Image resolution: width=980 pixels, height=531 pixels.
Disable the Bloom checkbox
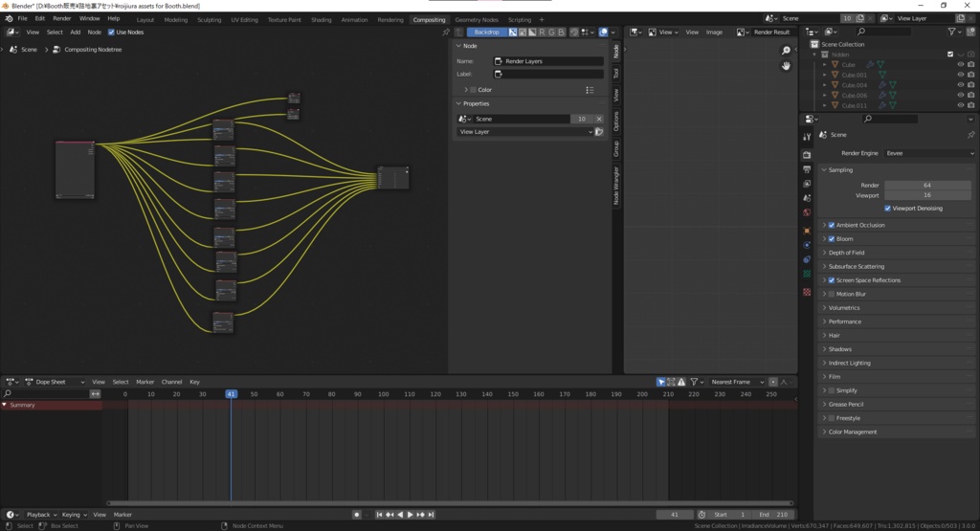pos(832,239)
